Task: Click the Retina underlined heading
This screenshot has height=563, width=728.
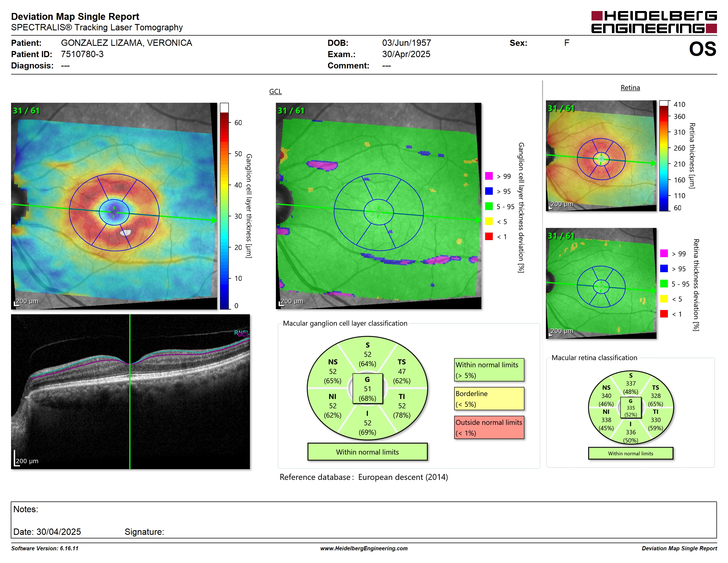Action: point(630,88)
